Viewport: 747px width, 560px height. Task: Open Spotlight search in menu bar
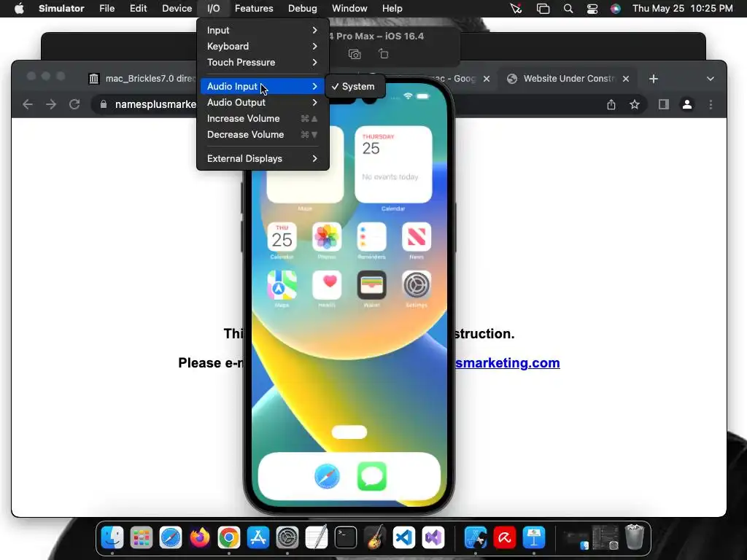tap(568, 9)
